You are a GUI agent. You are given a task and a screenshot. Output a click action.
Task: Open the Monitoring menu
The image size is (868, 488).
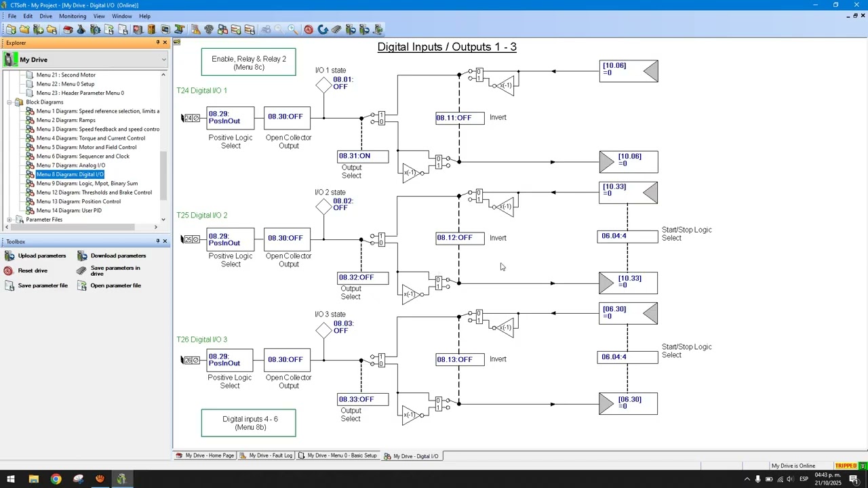[73, 16]
